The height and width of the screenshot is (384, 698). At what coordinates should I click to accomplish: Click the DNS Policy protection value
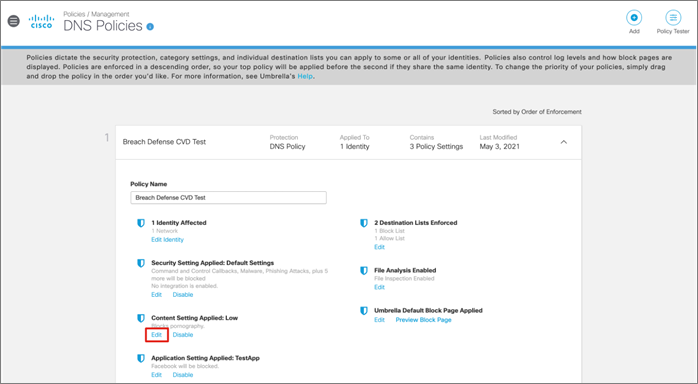[287, 146]
